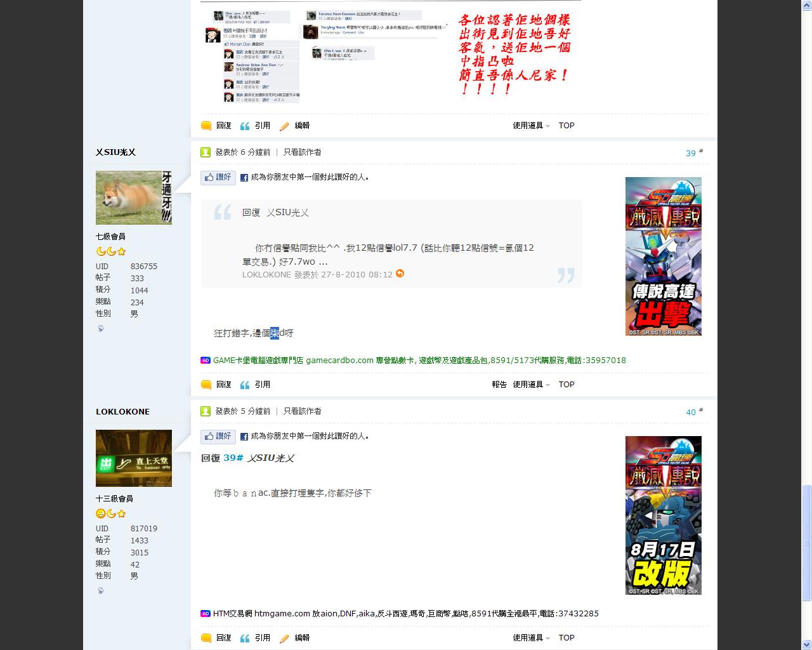Click the orange jump-to-quoted-post arrow icon

400,274
